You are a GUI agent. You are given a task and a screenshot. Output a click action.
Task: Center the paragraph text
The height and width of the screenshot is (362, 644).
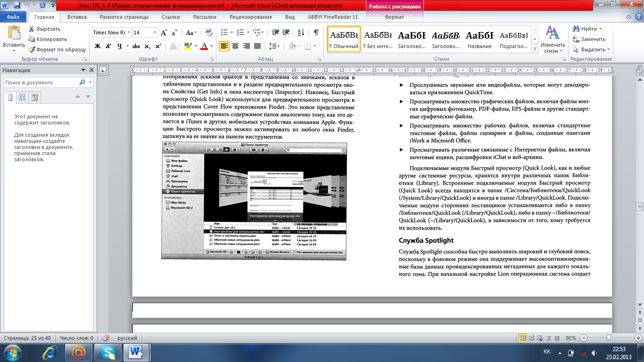(235, 46)
